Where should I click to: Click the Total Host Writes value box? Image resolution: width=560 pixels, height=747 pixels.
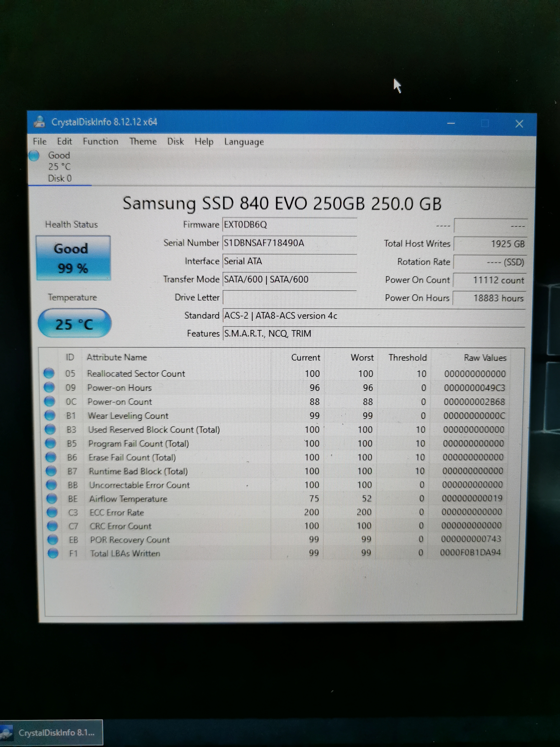point(490,244)
